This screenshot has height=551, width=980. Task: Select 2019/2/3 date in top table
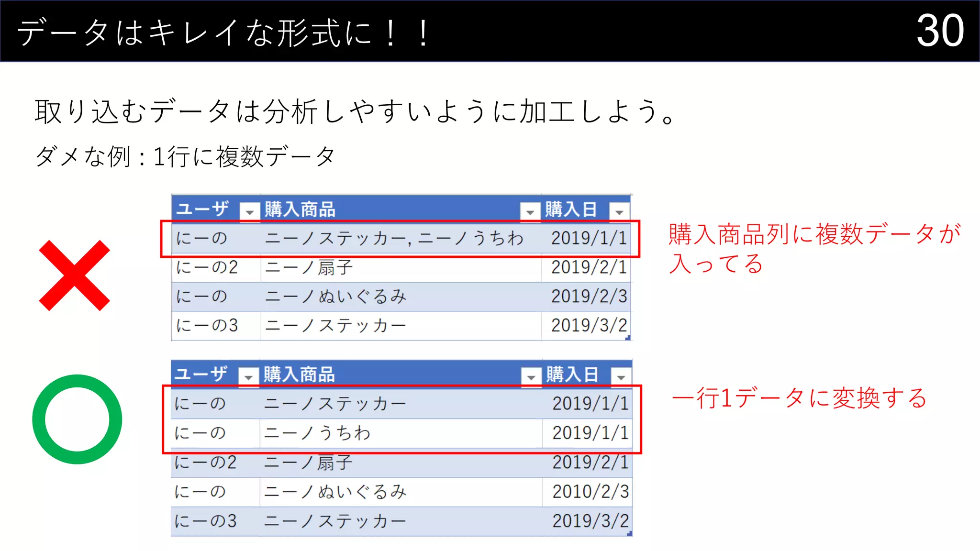(x=589, y=297)
